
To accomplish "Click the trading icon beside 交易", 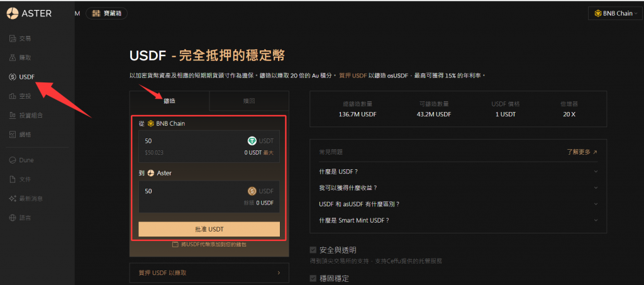I will [13, 38].
